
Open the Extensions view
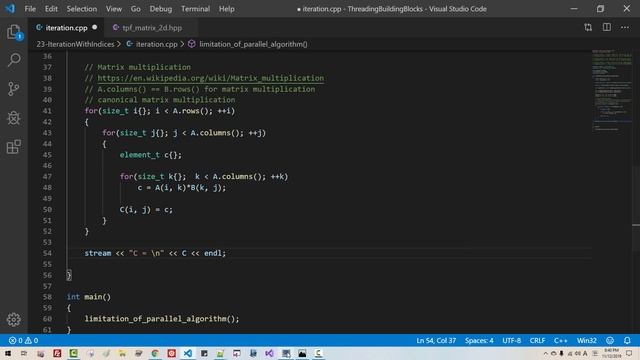13,147
